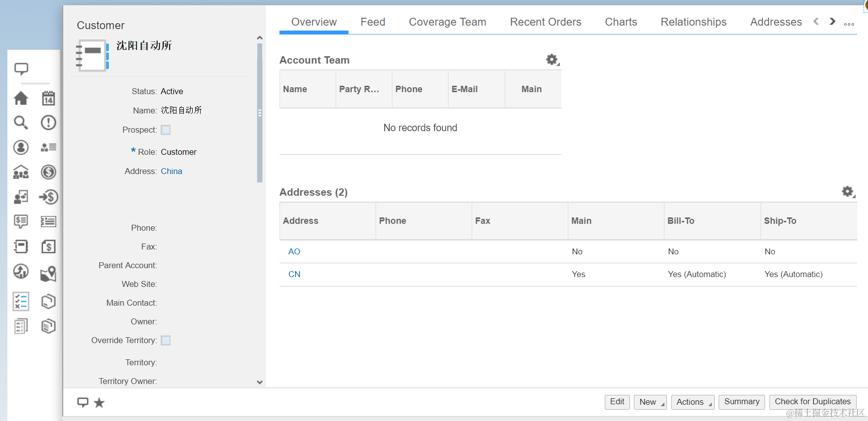Image resolution: width=868 pixels, height=421 pixels.
Task: Switch to the Feed tab
Action: [373, 22]
